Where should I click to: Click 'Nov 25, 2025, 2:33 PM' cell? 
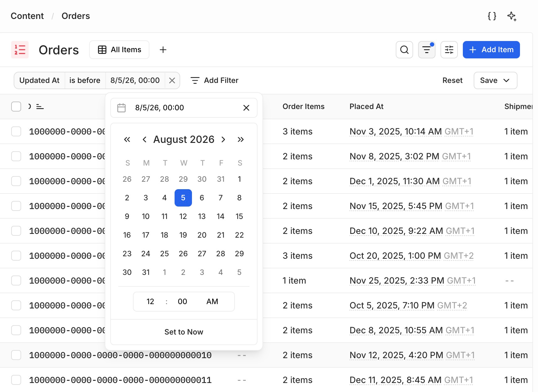pos(413,280)
